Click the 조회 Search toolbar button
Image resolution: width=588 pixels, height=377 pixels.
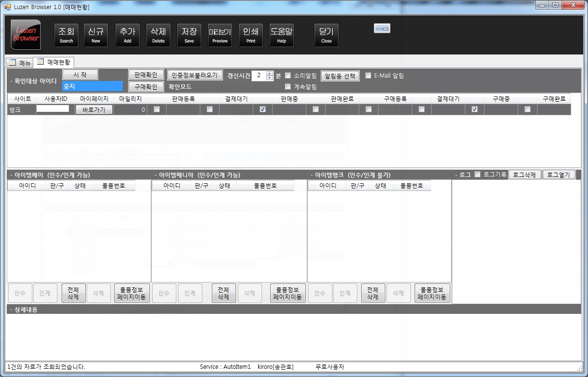66,35
